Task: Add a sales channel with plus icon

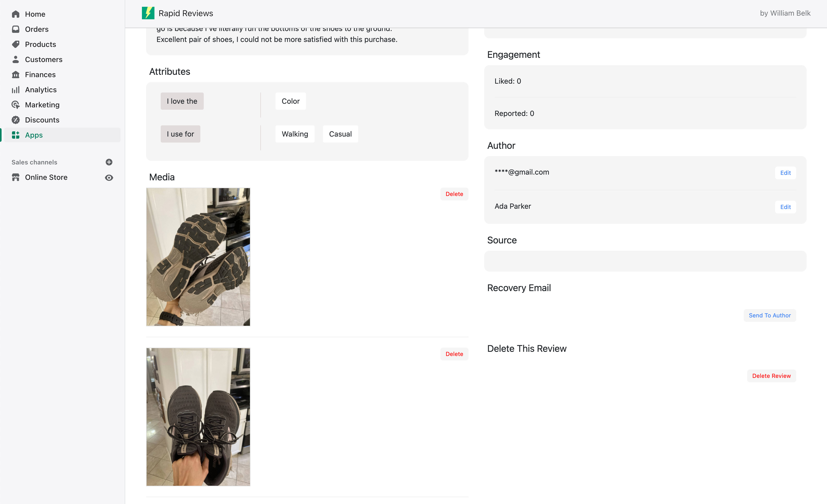Action: 109,162
